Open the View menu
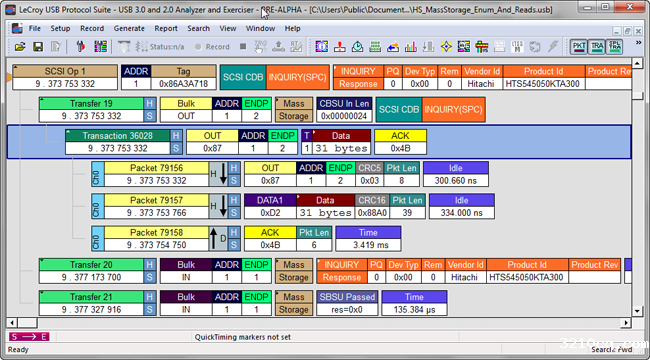 point(228,29)
